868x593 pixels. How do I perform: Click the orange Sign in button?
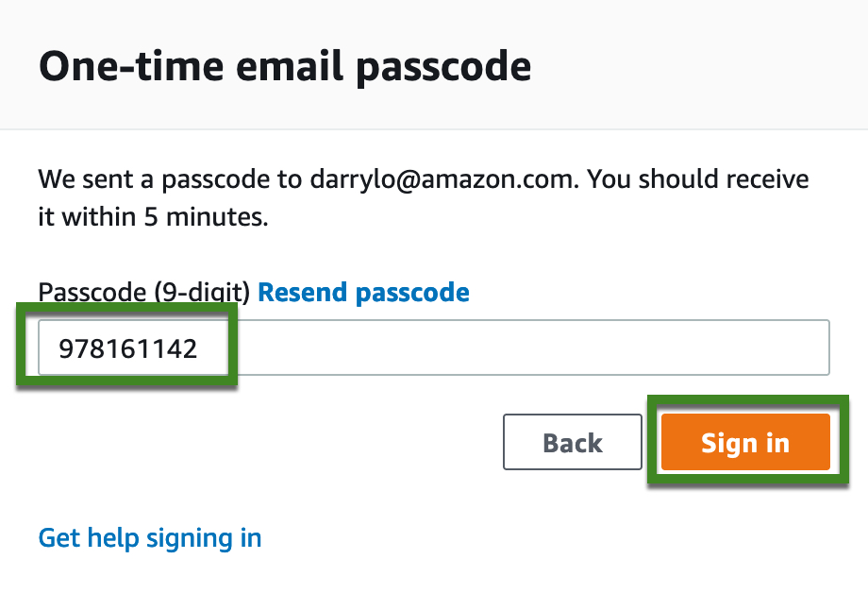[x=745, y=442]
